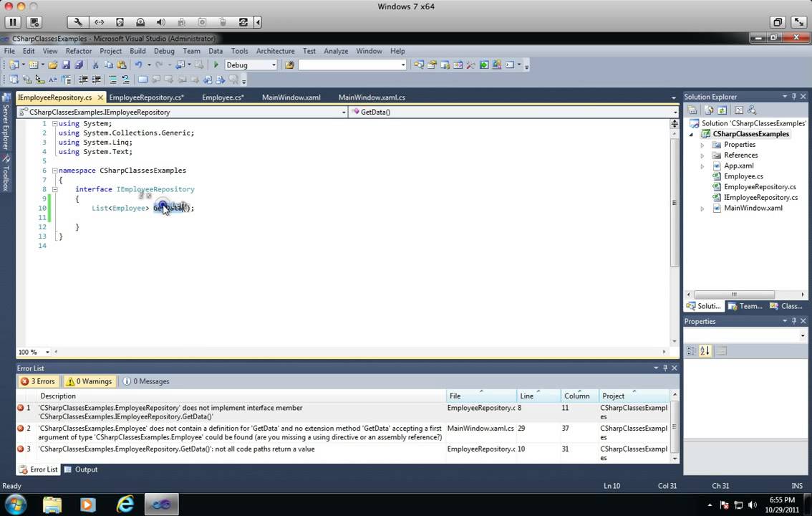Switch to the EmployeeRepository.cs* tab
Screen dimensions: 812x516
click(147, 97)
